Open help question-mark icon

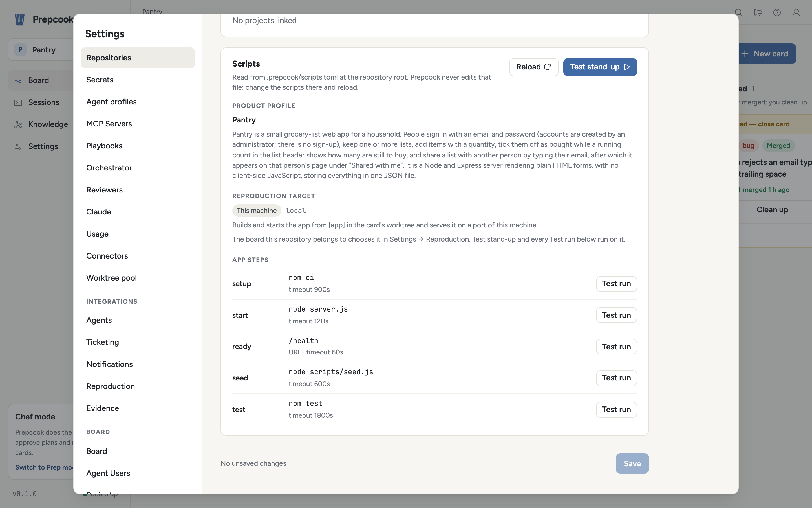[777, 12]
